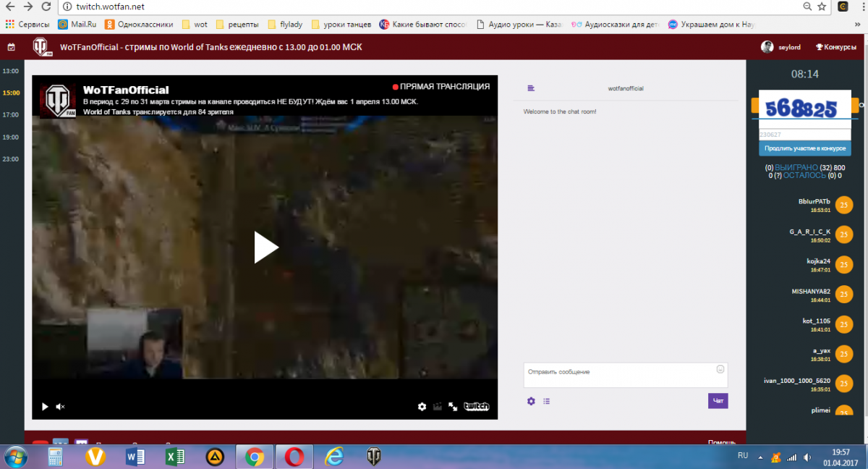Start the stream with the large play button
Screen dimensions: 868x469
pos(265,248)
